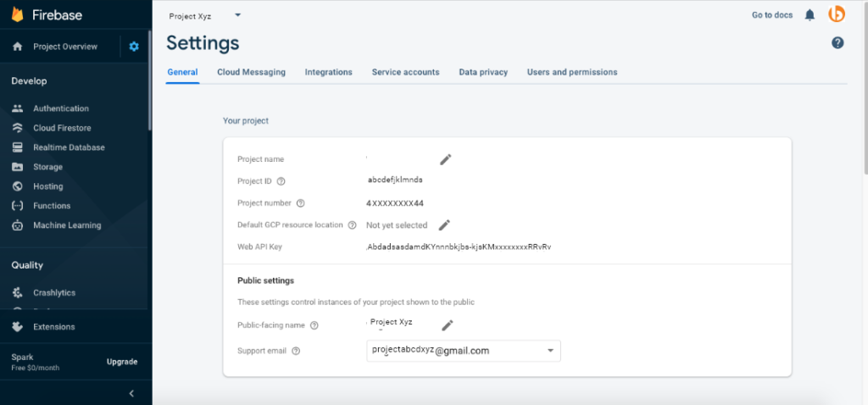
Task: Open Realtime Database in sidebar
Action: (70, 147)
